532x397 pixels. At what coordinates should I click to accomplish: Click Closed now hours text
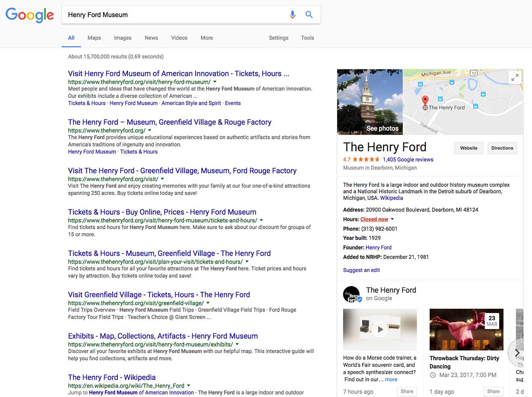tap(374, 219)
